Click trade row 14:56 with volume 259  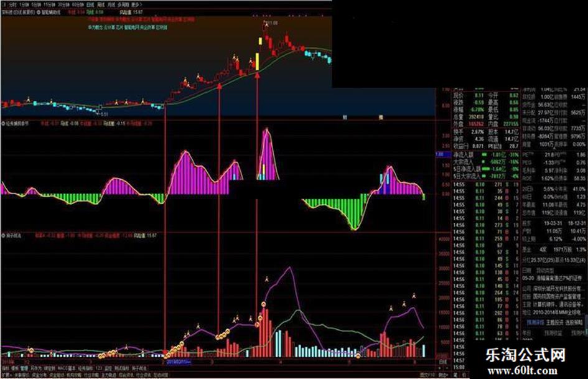486,238
